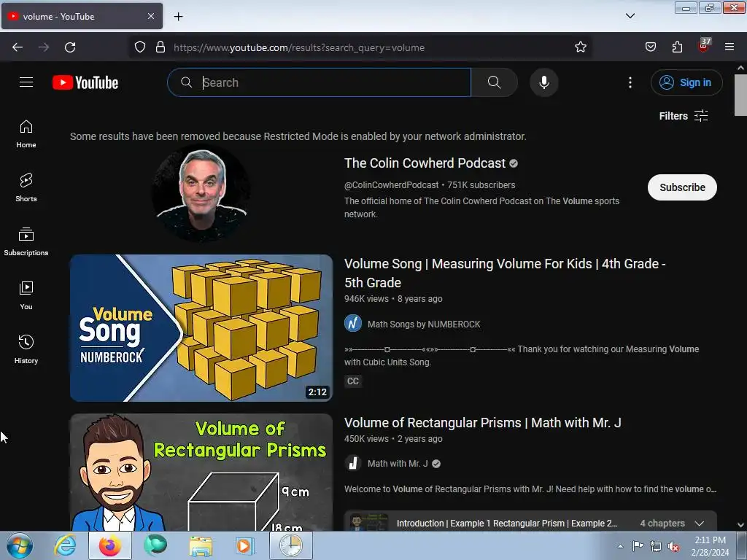Open Windows Explorer folder on taskbar

point(201,545)
